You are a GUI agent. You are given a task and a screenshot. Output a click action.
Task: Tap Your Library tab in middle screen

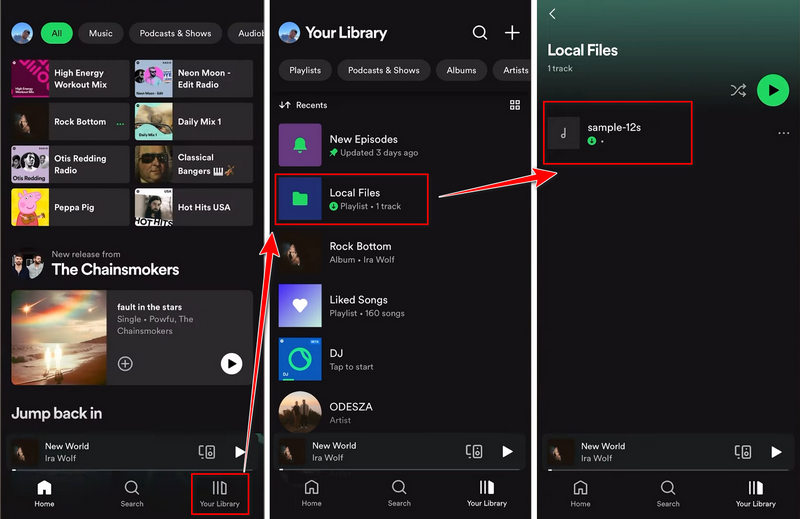tap(487, 493)
